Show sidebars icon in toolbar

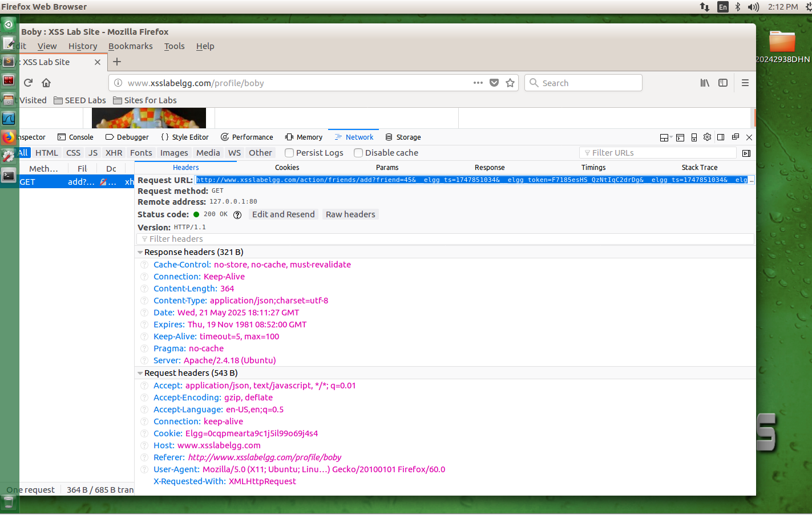click(723, 83)
